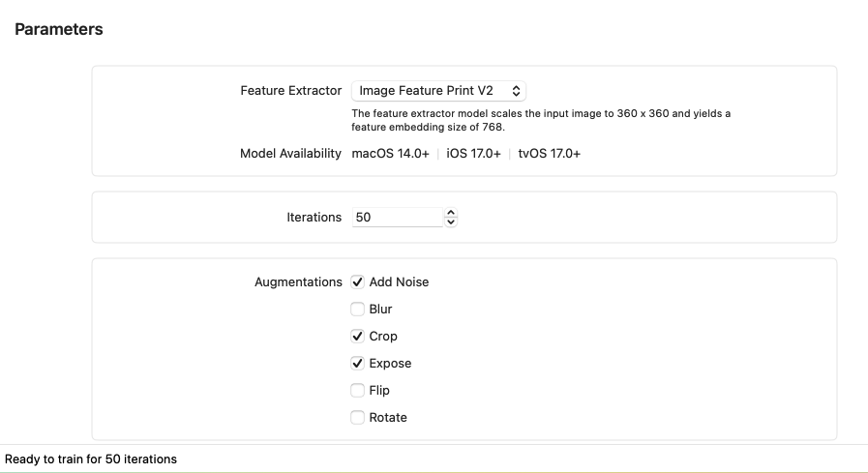
Task: Click the Model Availability label
Action: (290, 154)
